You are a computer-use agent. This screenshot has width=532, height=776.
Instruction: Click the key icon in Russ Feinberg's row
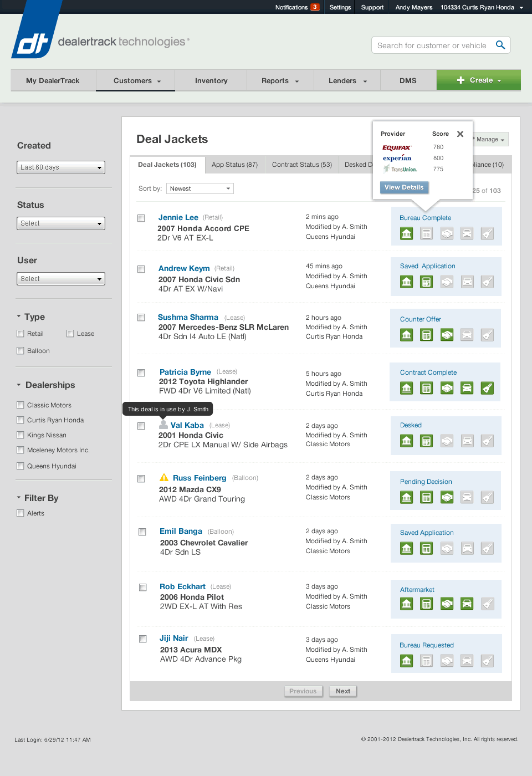pos(487,497)
